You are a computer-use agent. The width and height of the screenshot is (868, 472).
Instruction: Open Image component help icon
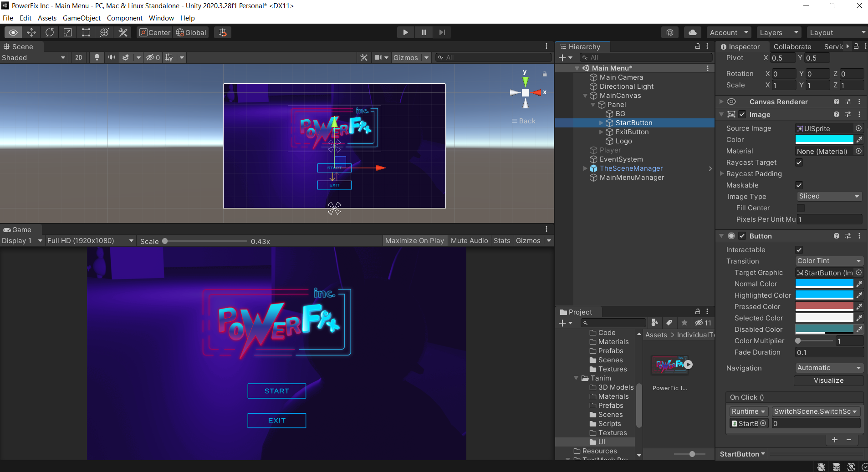(x=837, y=115)
